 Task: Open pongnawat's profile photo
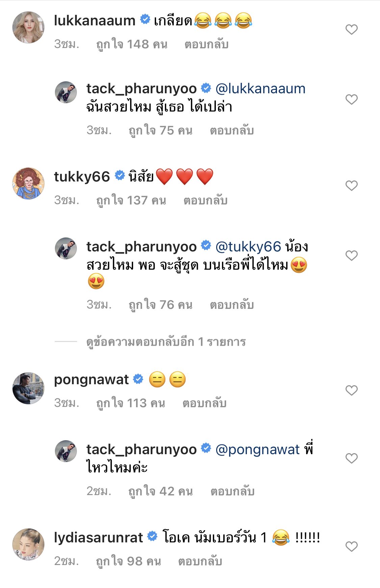[28, 388]
